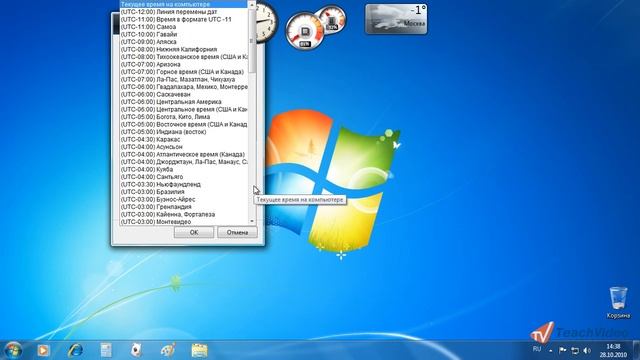Pick '(UTC-03:00) Гренландия' time zone
Image resolution: width=640 pixels, height=360 pixels.
tap(184, 207)
